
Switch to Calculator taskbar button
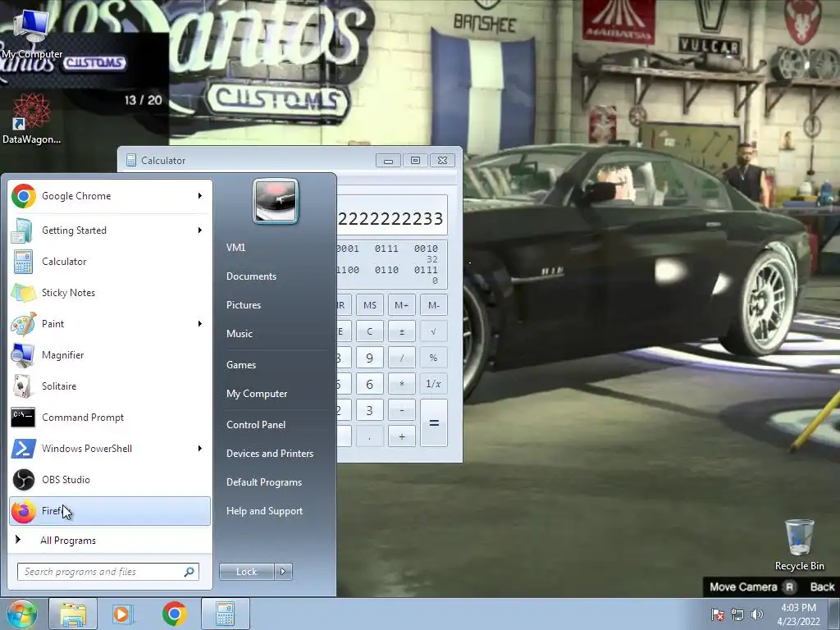[225, 614]
